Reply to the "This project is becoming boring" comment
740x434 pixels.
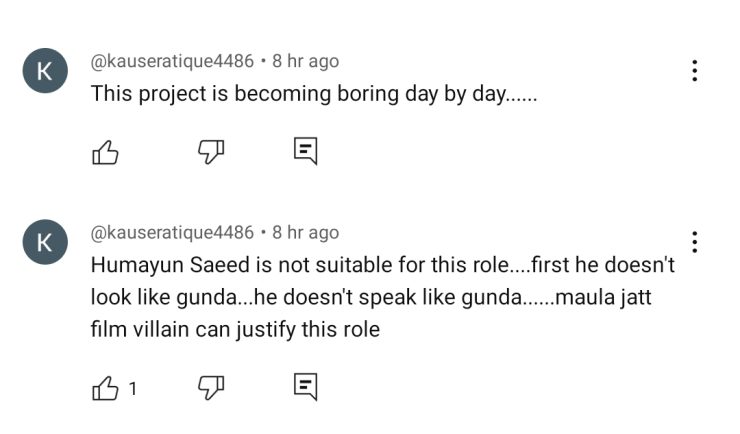tap(305, 151)
